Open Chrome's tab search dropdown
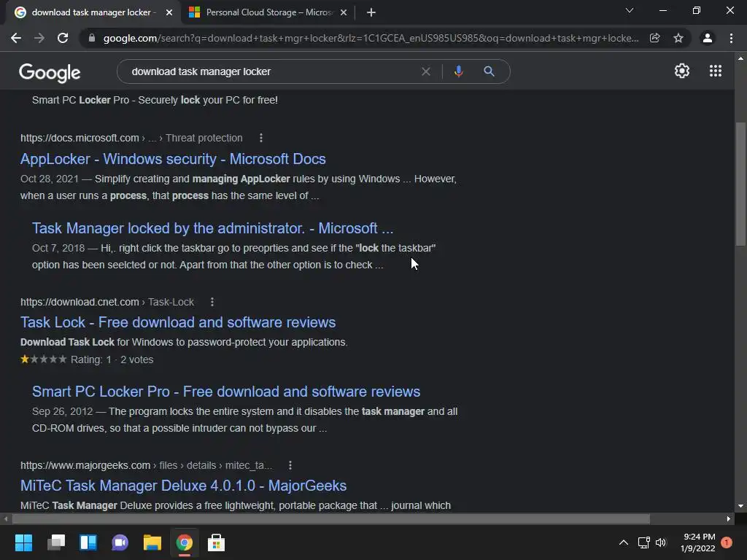The width and height of the screenshot is (747, 560). click(630, 10)
